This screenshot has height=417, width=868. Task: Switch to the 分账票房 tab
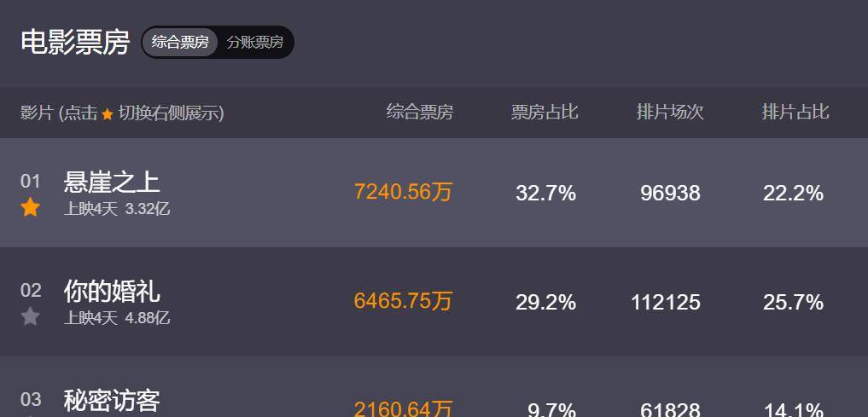click(x=255, y=42)
